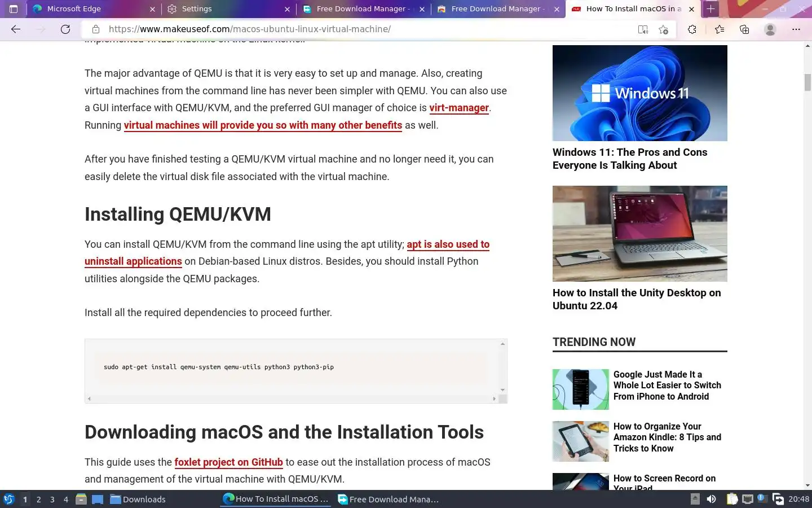Click the show desktop taskbar icon

tap(98, 499)
